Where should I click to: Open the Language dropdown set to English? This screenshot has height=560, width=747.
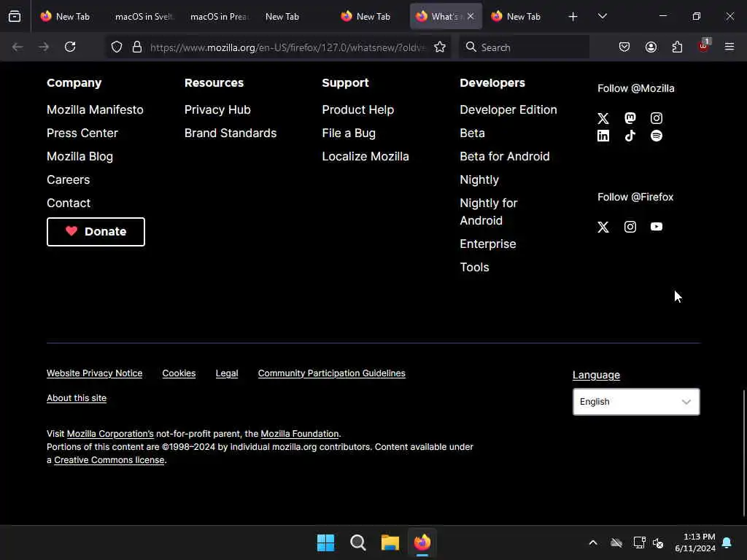pos(636,402)
